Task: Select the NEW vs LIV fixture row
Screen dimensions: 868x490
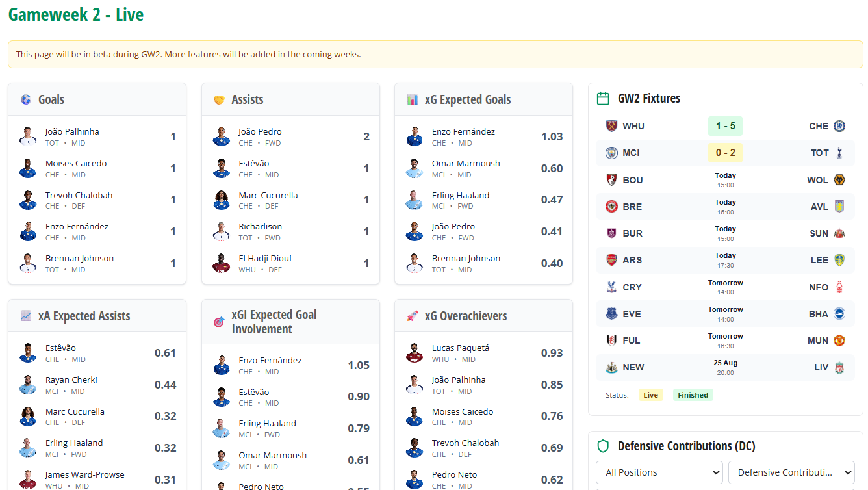Action: [725, 367]
